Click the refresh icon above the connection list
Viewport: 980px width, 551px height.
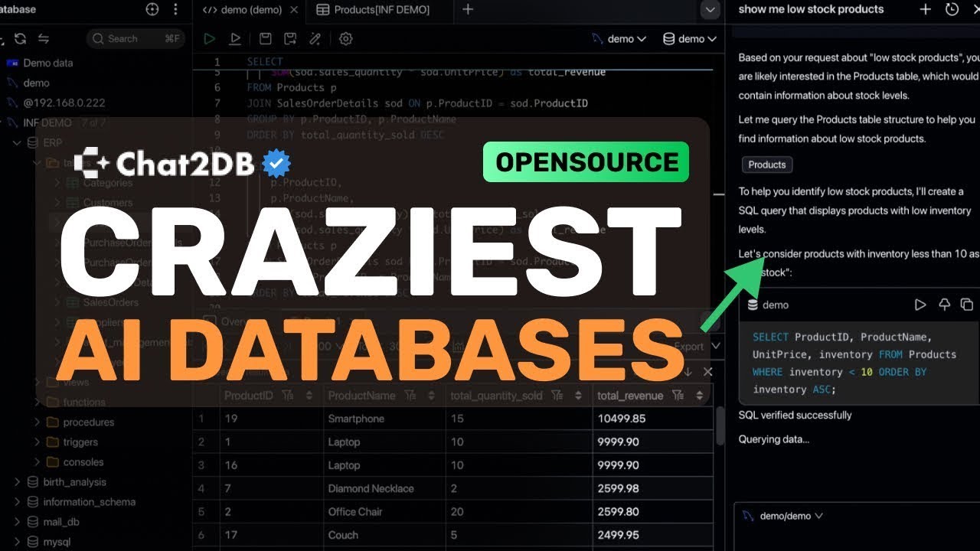(20, 38)
